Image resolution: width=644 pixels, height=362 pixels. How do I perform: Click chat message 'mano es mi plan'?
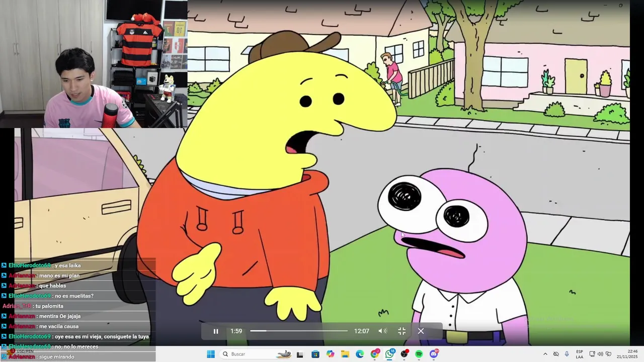pyautogui.click(x=59, y=276)
